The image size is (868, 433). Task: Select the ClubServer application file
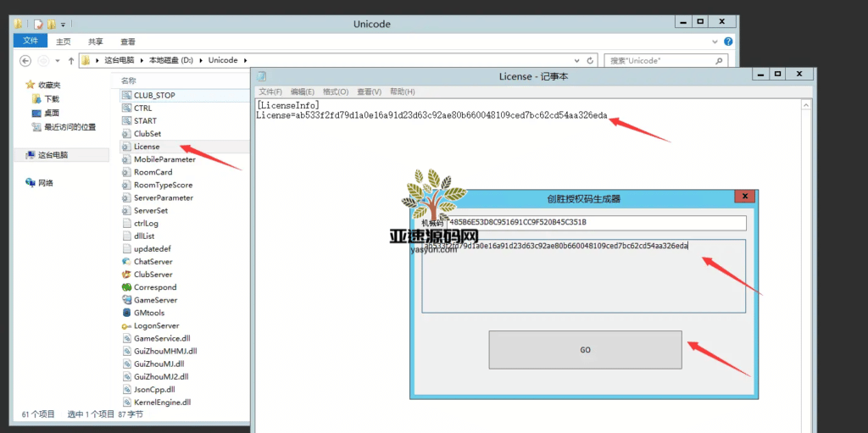point(127,275)
